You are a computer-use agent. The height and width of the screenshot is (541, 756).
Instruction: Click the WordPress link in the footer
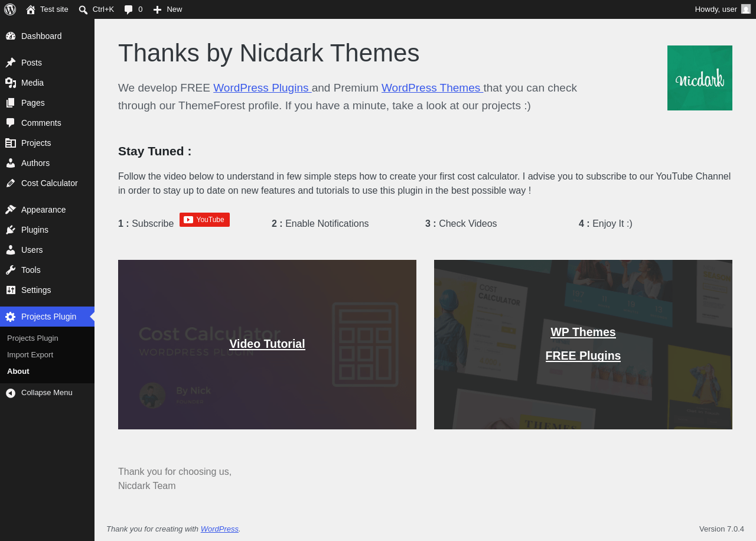[220, 529]
